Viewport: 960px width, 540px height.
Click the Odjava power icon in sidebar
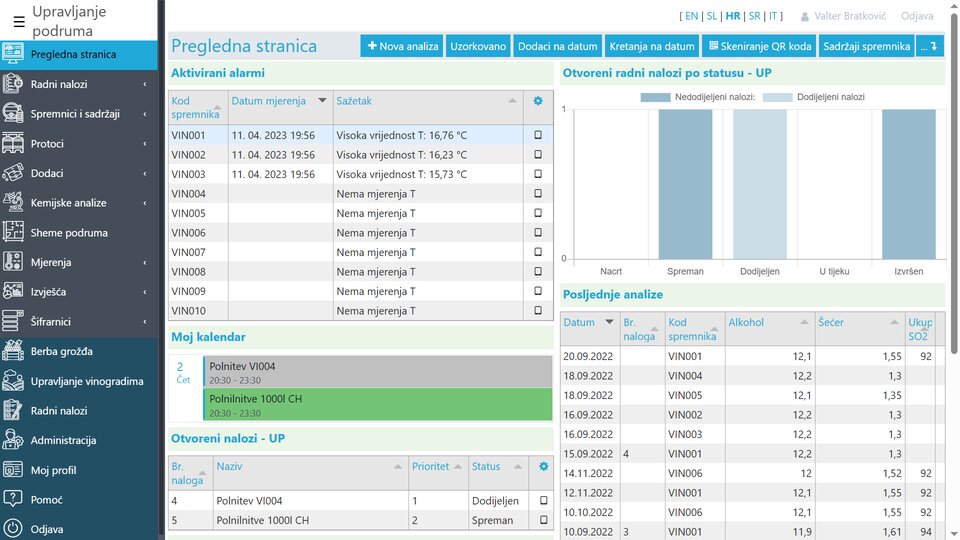click(13, 529)
